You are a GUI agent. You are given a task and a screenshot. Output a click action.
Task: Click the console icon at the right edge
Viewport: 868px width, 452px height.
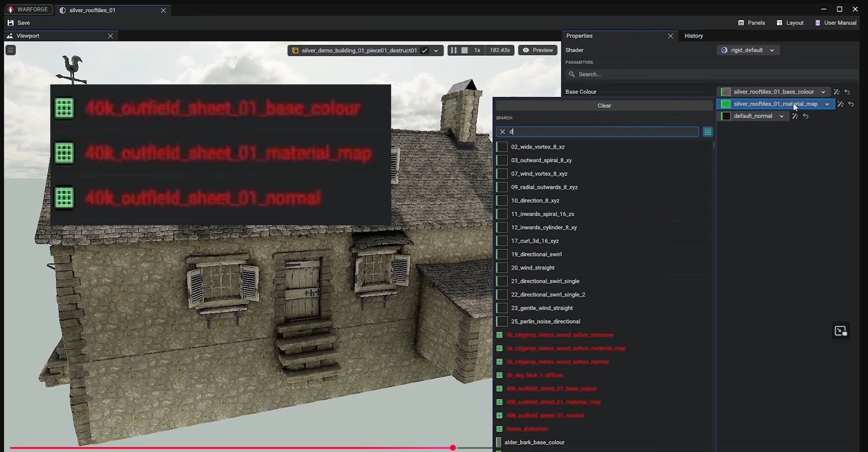pos(841,331)
